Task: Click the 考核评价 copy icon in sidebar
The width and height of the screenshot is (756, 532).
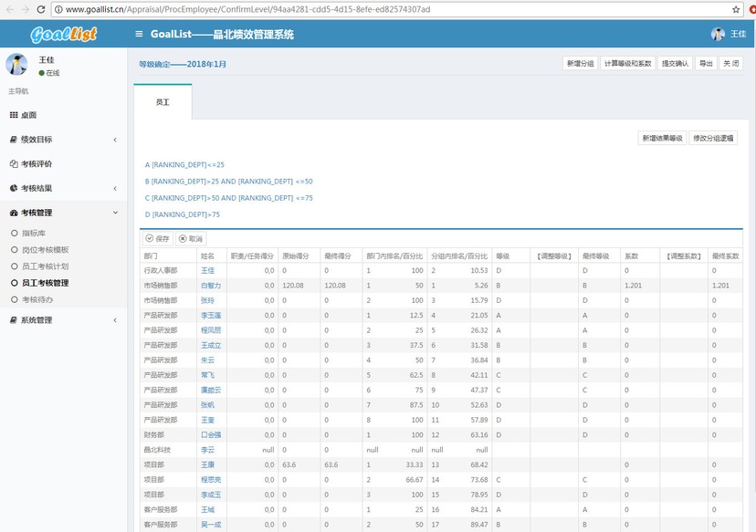Action: click(14, 164)
